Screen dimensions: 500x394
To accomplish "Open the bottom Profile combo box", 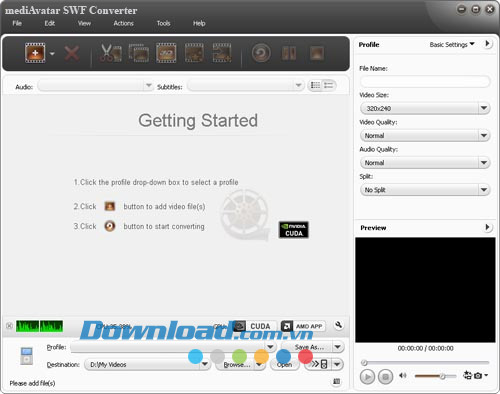I will (x=173, y=347).
